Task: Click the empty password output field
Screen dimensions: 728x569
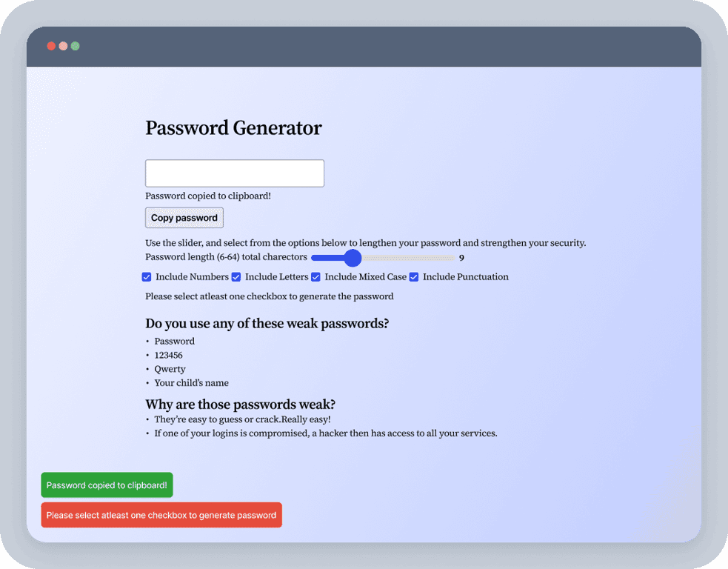Action: point(234,173)
